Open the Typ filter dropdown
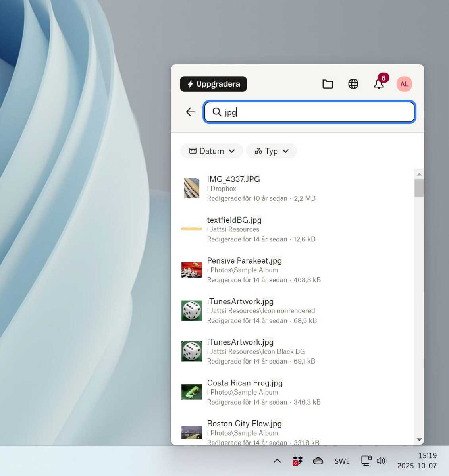Viewport: 449px width, 476px height. [271, 151]
